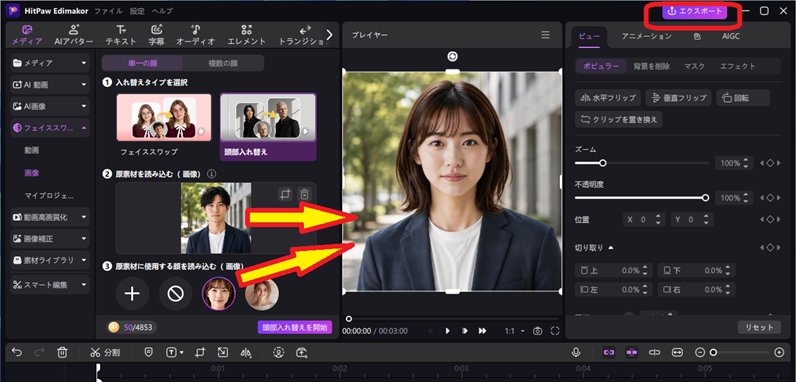Open the ファイル menu
The height and width of the screenshot is (382, 796).
108,11
